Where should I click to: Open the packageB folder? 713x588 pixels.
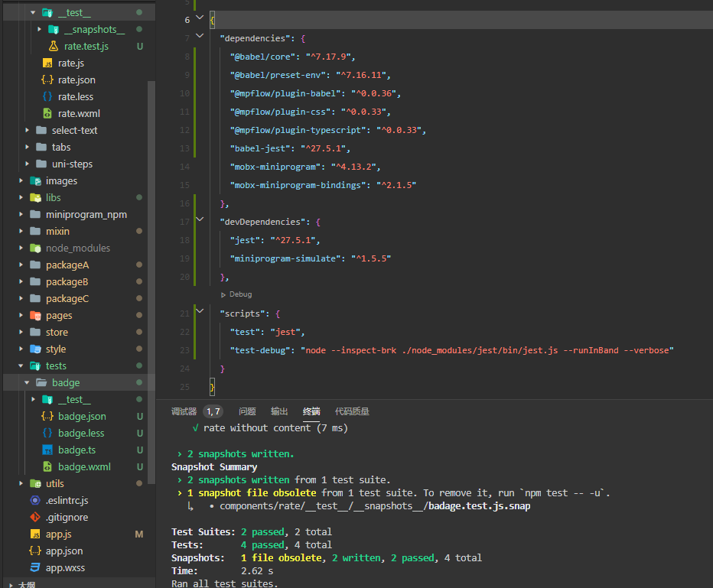point(67,281)
